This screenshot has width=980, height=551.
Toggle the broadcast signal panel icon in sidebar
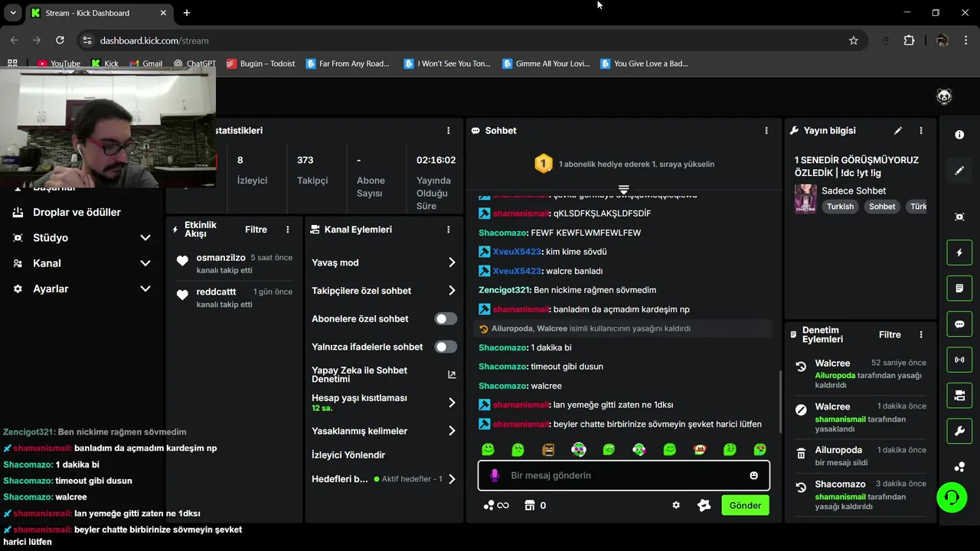[959, 360]
